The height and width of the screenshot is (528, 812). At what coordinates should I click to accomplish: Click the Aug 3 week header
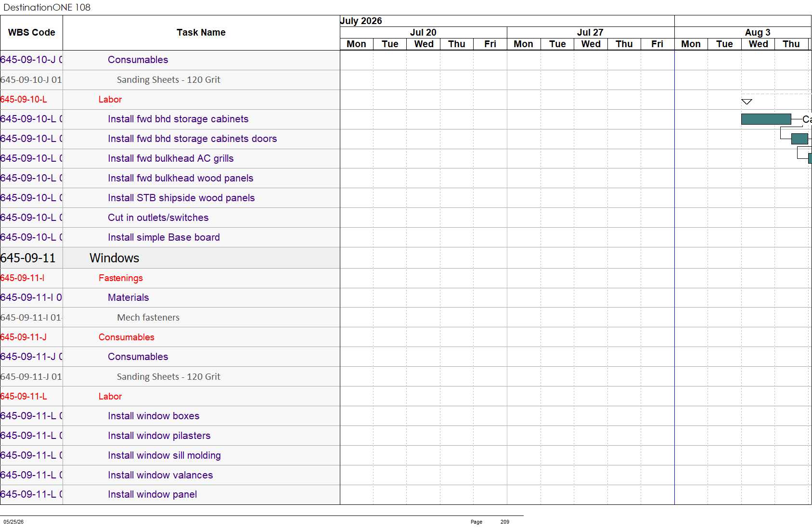757,32
